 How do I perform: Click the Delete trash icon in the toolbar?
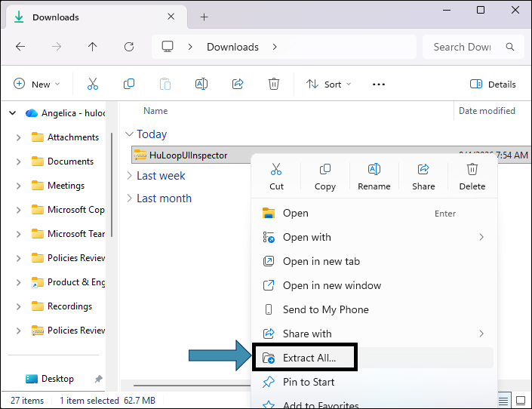tap(274, 84)
